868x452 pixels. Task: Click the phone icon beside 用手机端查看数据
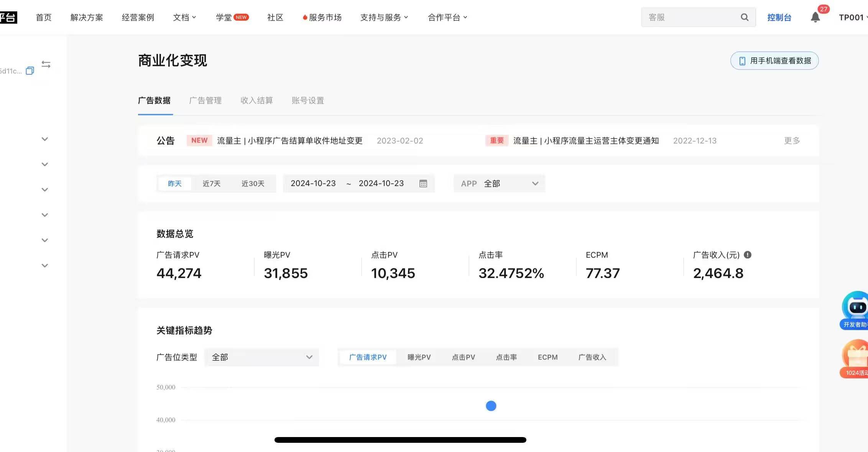click(742, 61)
